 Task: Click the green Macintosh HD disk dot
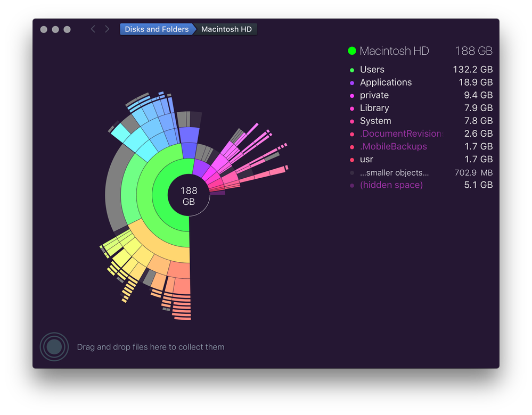click(352, 51)
